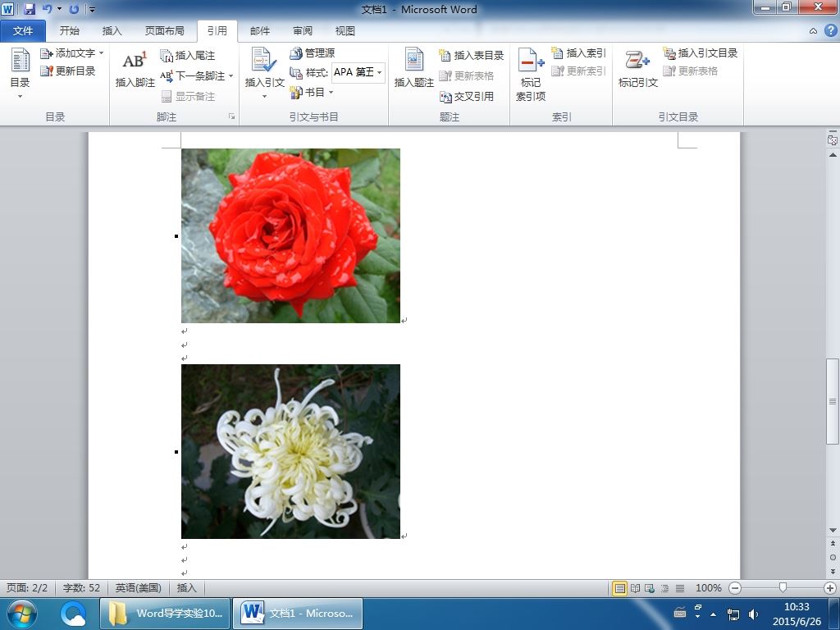Open the File (文件) tab
840x630 pixels.
point(23,30)
